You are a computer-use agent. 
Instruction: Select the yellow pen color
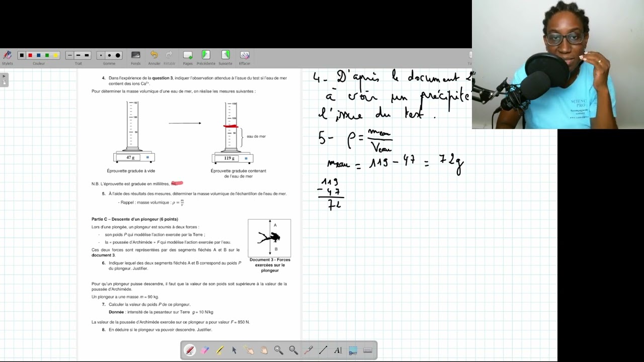(x=56, y=55)
